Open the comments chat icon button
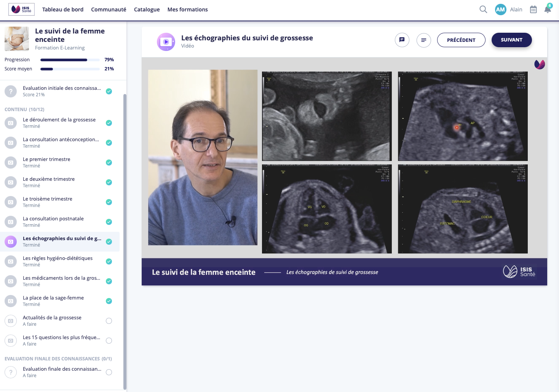 click(x=402, y=40)
